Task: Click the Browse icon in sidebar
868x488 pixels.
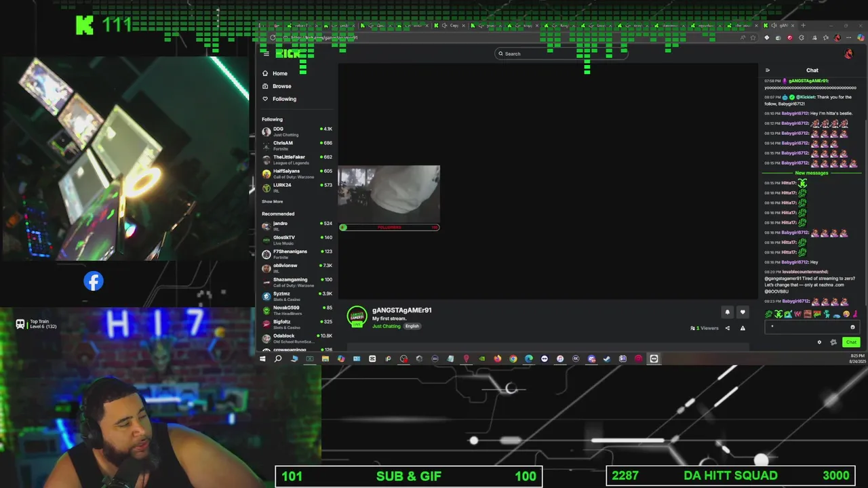Action: (265, 86)
